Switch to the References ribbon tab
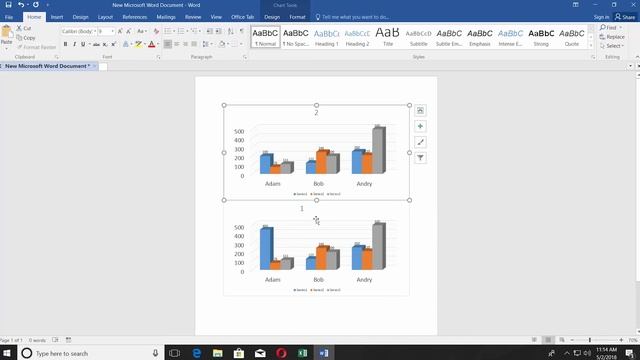The height and width of the screenshot is (360, 640). click(x=135, y=17)
